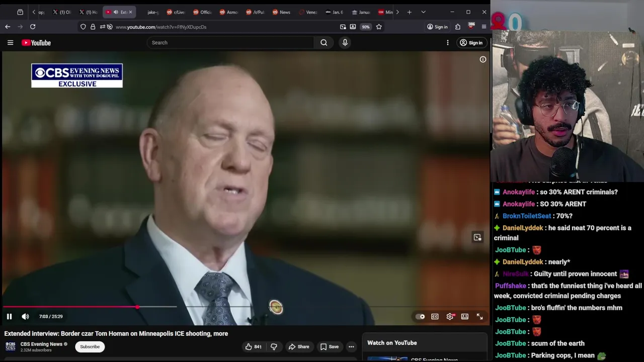Screen dimensions: 644x362
Task: Click username BroknToiletSeat in the chat
Action: tap(527, 216)
